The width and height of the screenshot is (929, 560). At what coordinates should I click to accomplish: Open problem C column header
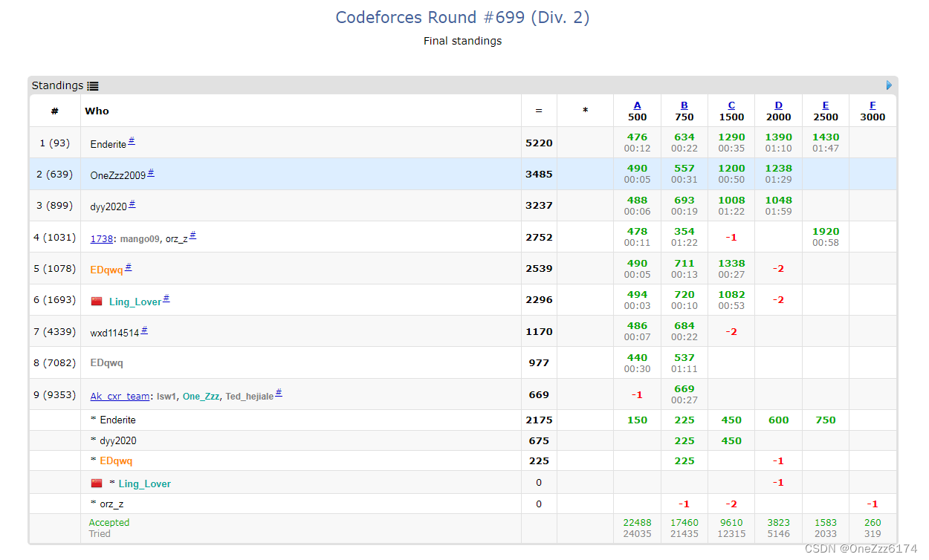pos(731,105)
